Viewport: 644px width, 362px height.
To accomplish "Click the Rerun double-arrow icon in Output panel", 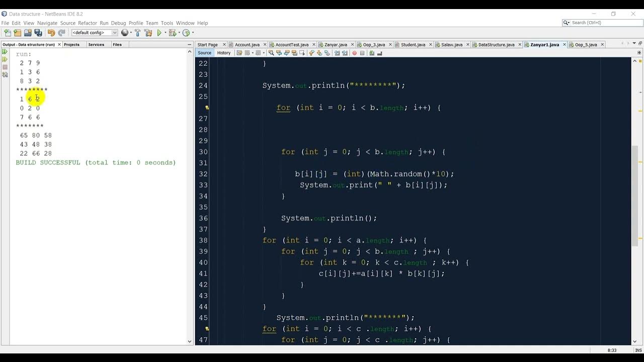I will pos(5,52).
